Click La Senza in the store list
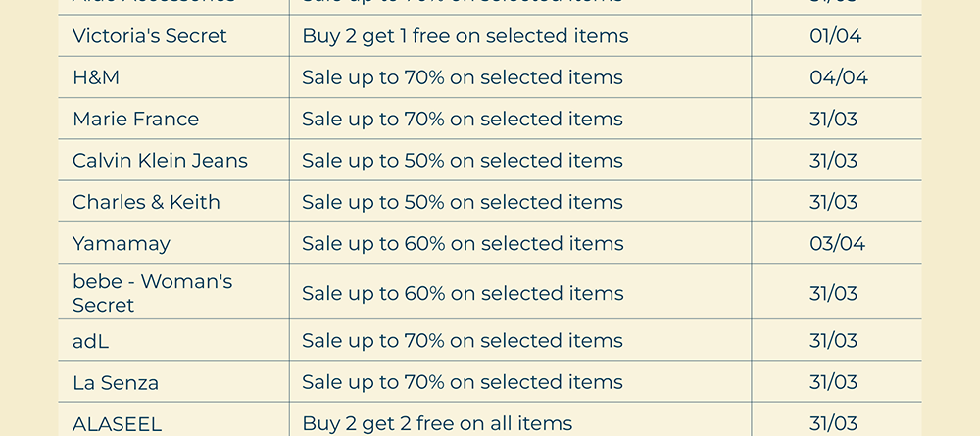Screen dimensions: 980x436 pyautogui.click(x=116, y=383)
